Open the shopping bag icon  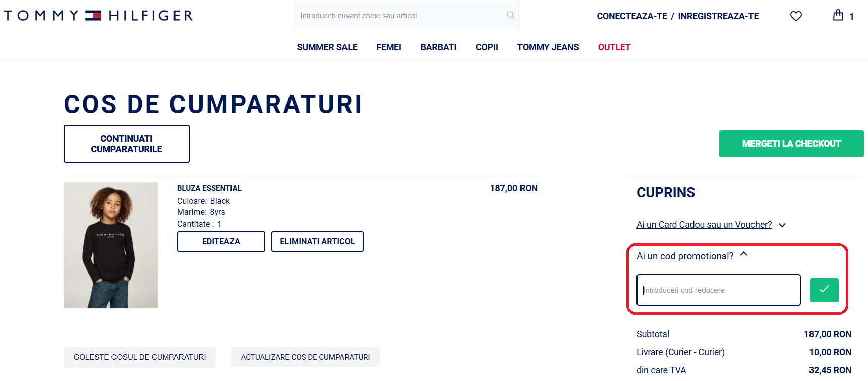coord(838,15)
